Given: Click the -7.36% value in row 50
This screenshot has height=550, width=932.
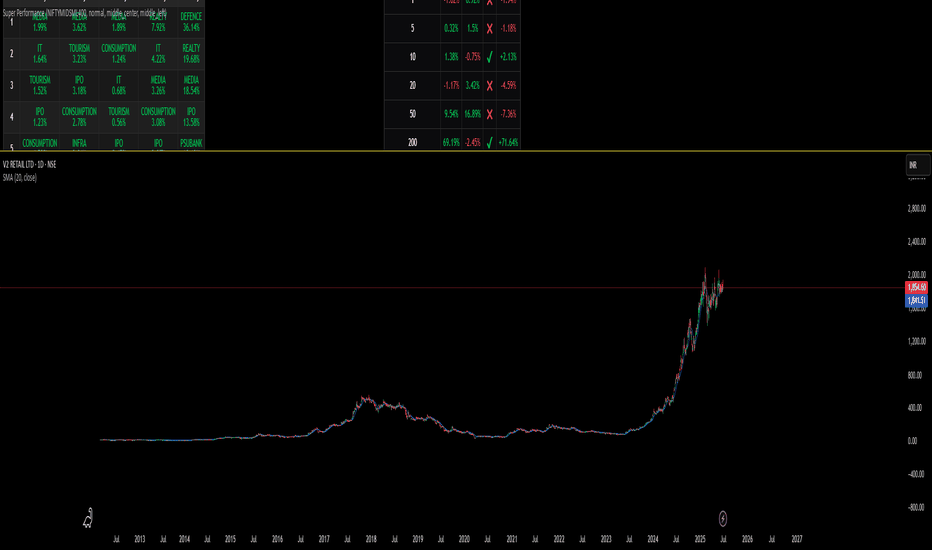Looking at the screenshot, I should point(508,114).
